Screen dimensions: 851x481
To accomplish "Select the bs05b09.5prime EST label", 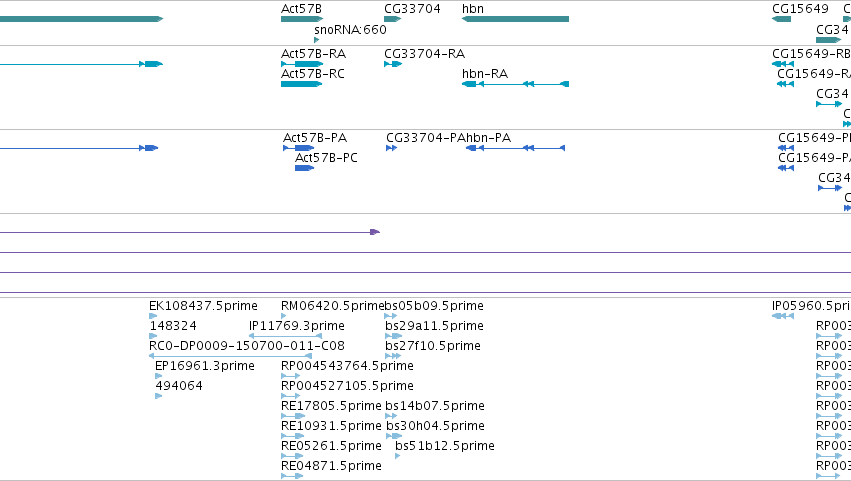I will [434, 306].
